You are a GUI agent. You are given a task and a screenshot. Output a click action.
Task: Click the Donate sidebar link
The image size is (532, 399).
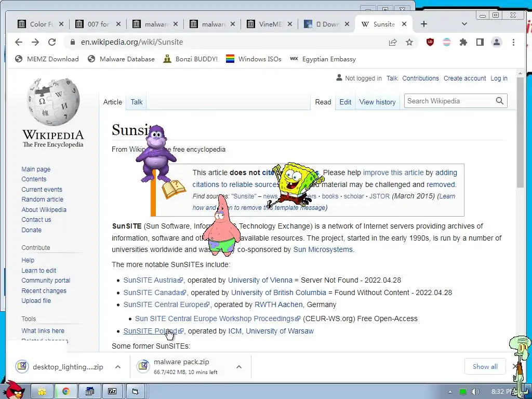pyautogui.click(x=32, y=230)
